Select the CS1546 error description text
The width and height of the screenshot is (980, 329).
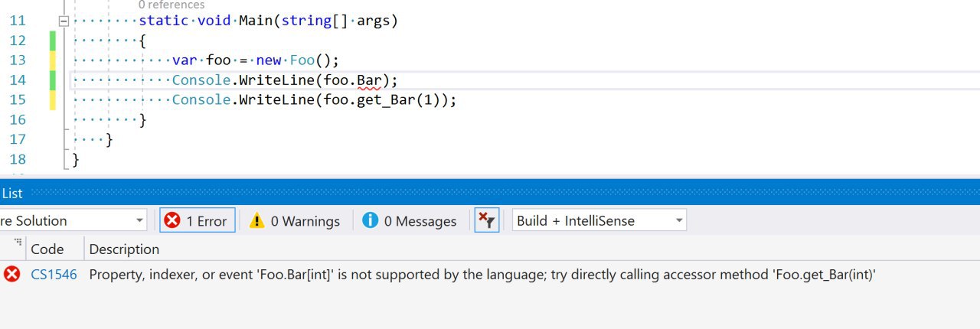pos(482,274)
